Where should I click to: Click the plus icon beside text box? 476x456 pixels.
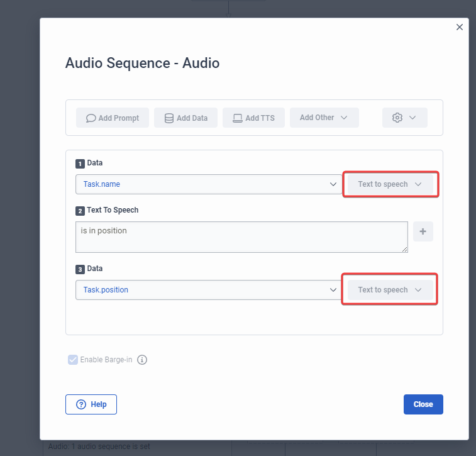(x=423, y=231)
